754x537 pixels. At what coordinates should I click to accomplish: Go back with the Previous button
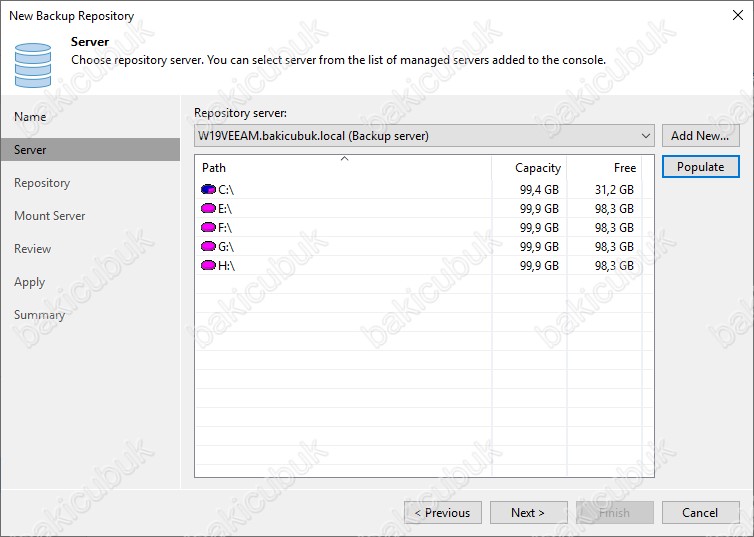pyautogui.click(x=442, y=513)
